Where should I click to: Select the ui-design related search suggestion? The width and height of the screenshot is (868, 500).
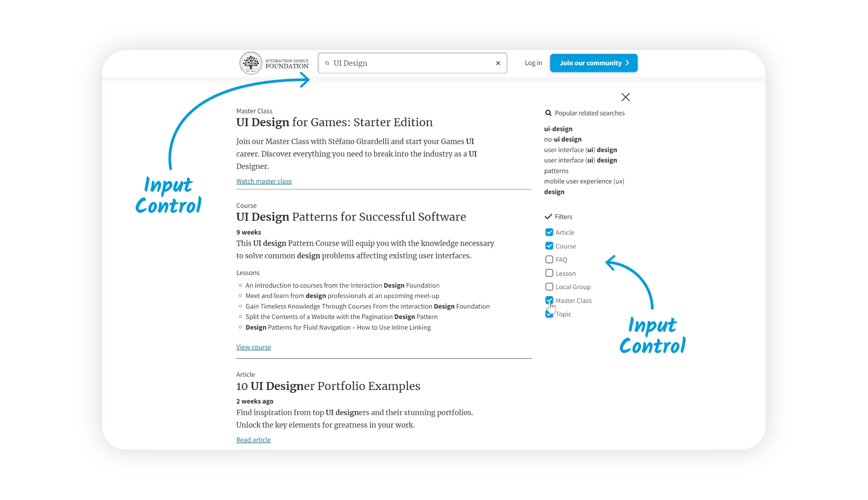coord(558,129)
